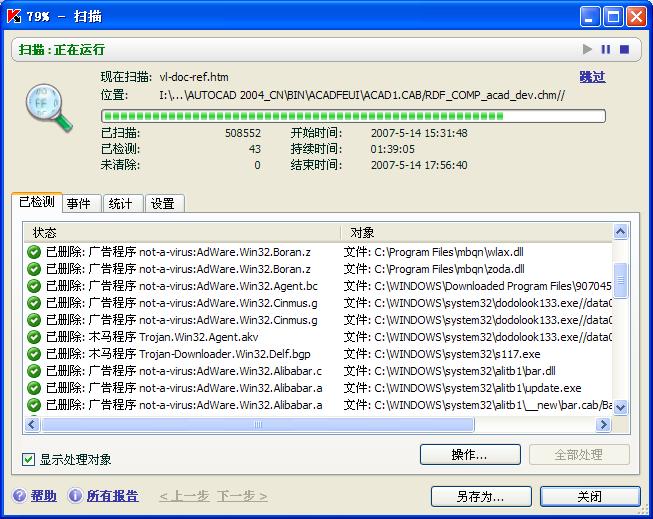The width and height of the screenshot is (653, 519).
Task: Click the 上一步 previous link
Action: coord(184,496)
